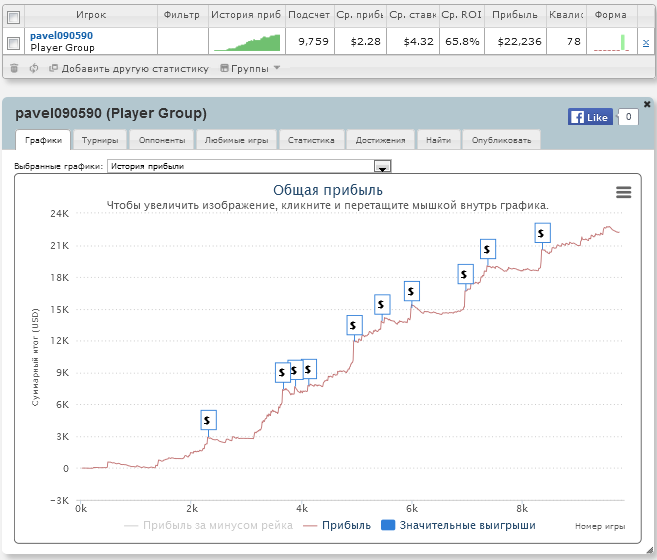Switch to the Графики tab

pos(44,140)
